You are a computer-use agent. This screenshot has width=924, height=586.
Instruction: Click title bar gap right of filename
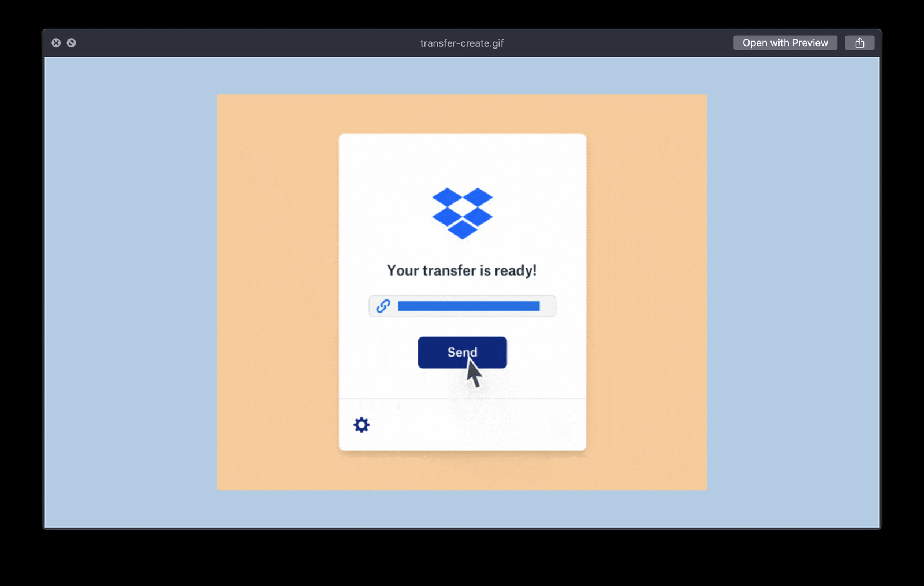point(618,43)
